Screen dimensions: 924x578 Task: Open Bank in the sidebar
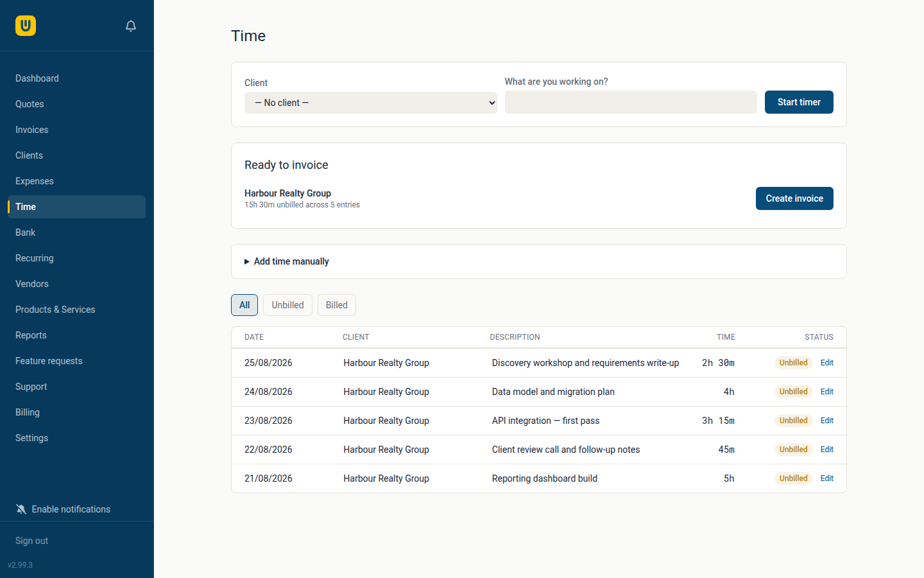tap(76, 232)
